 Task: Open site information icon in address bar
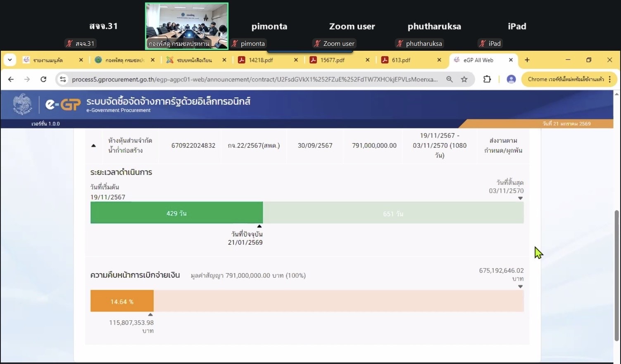(63, 79)
